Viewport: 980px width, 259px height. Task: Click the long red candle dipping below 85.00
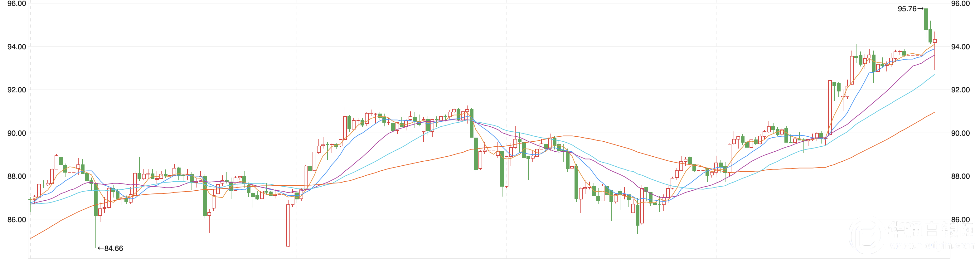click(288, 225)
